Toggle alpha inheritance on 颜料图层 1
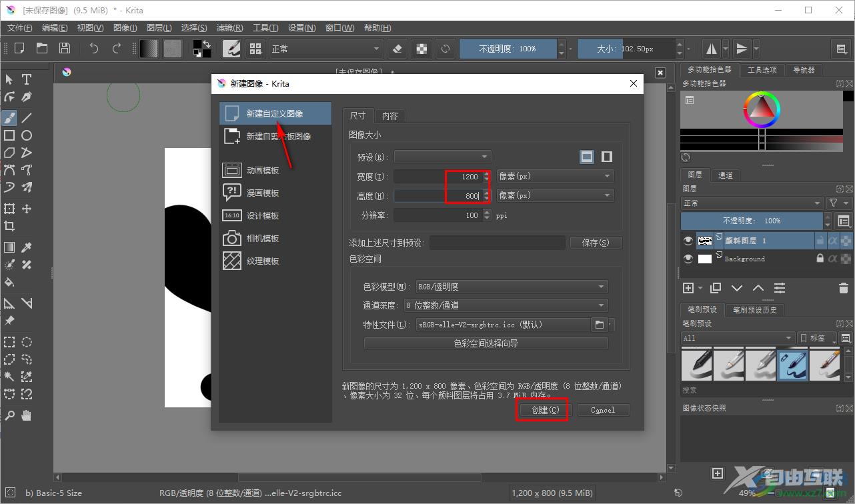 833,241
